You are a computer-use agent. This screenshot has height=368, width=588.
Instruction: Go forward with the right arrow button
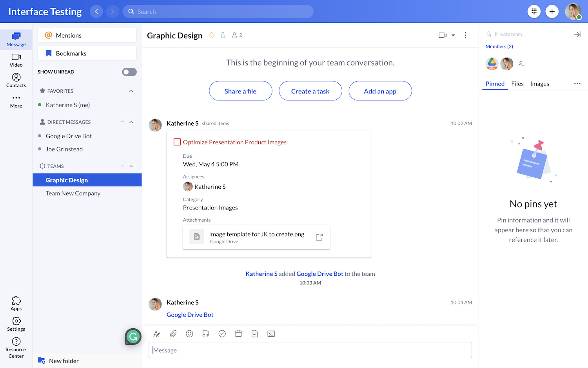pos(113,11)
